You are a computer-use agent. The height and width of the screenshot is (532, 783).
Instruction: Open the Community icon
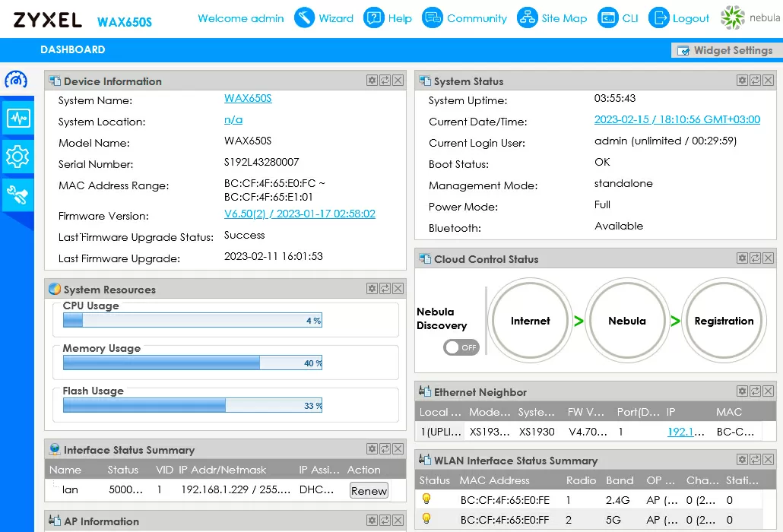[433, 18]
